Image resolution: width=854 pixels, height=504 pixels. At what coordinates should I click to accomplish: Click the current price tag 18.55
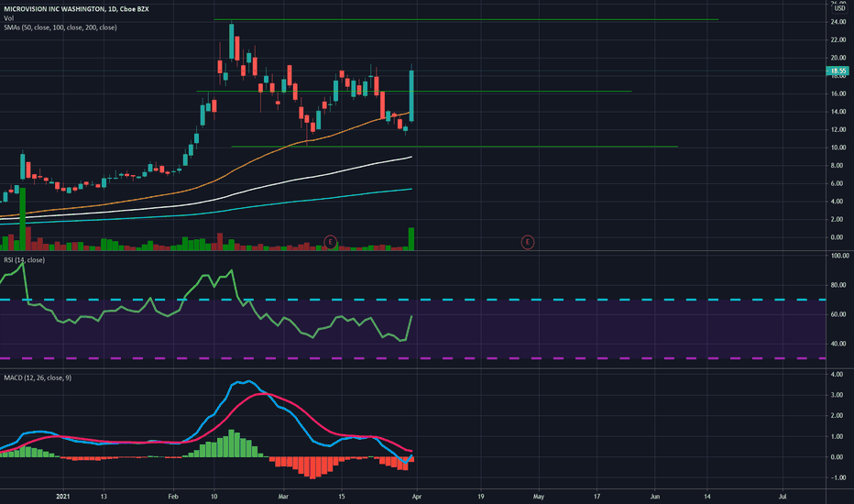pos(838,71)
